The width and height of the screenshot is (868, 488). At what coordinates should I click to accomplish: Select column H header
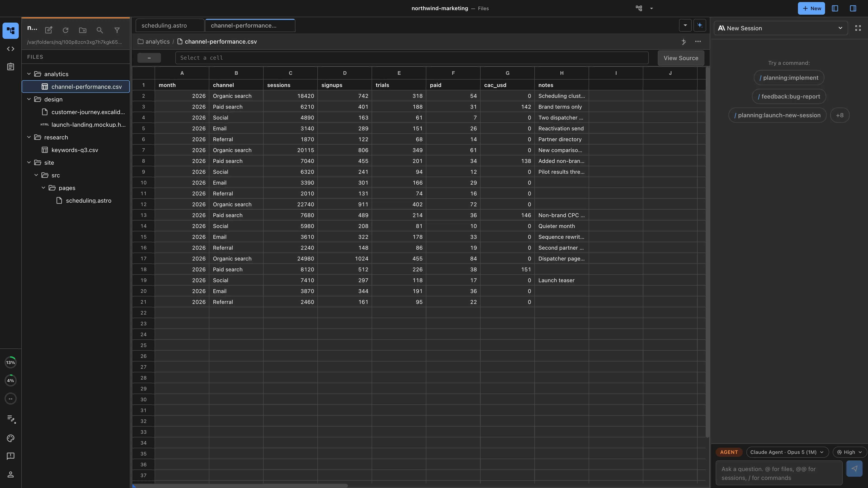[562, 73]
